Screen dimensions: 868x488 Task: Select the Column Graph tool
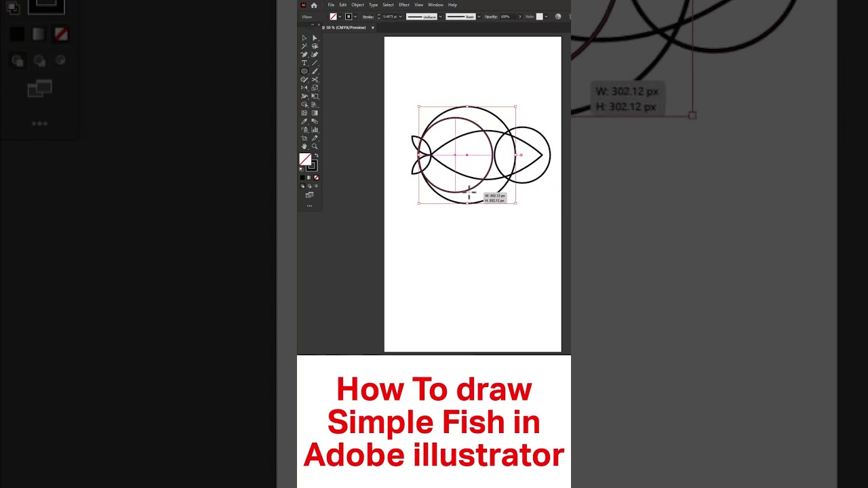coord(315,129)
